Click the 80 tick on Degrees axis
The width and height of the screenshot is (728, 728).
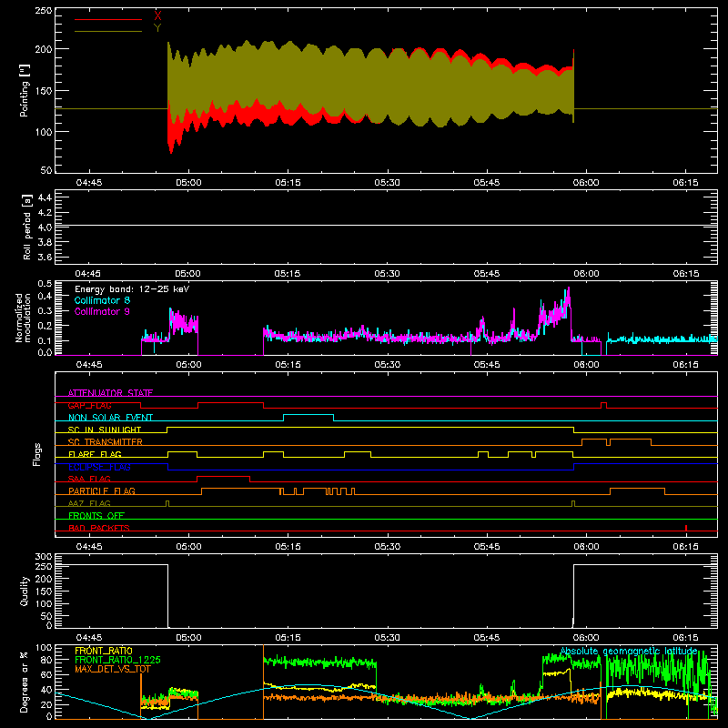tap(46, 660)
